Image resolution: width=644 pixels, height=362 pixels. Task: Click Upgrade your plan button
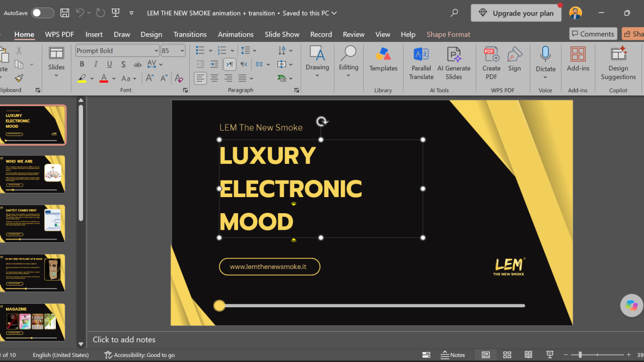click(516, 13)
